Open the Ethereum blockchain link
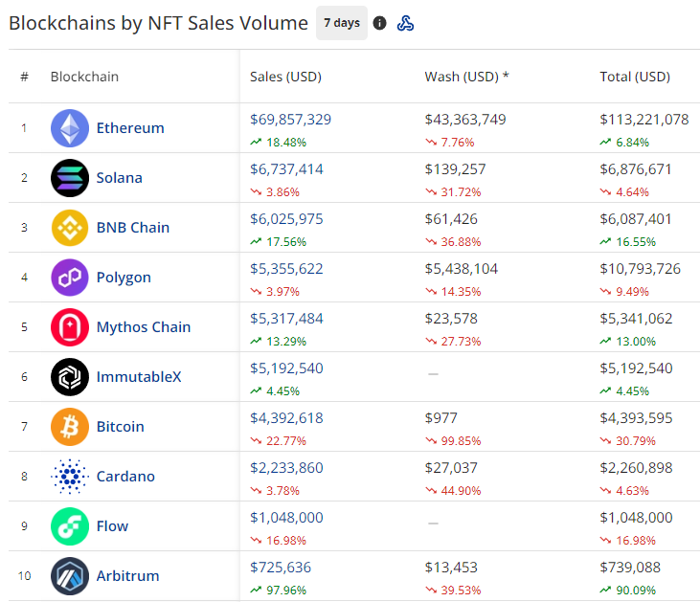The image size is (700, 602). tap(130, 128)
